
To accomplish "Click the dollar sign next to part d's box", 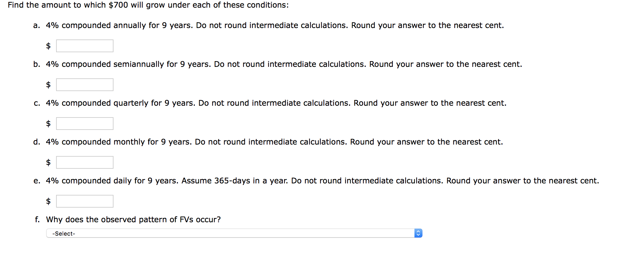I will pyautogui.click(x=48, y=163).
